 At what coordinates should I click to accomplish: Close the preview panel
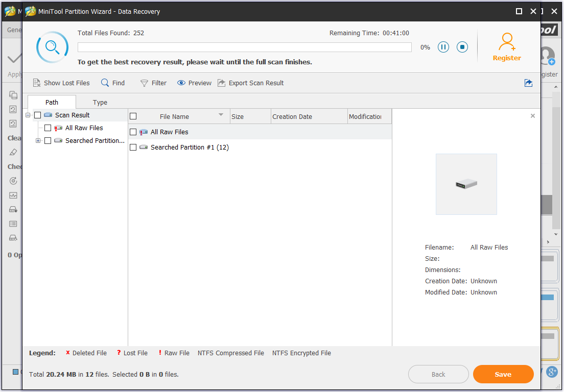[x=533, y=116]
